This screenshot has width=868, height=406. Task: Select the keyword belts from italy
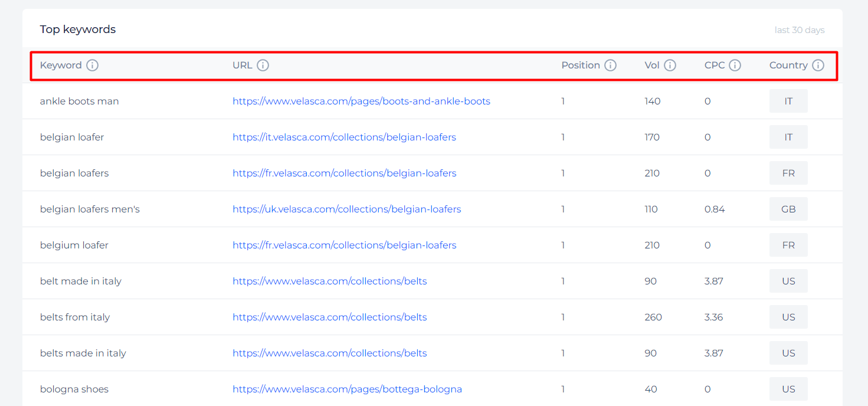pos(75,317)
